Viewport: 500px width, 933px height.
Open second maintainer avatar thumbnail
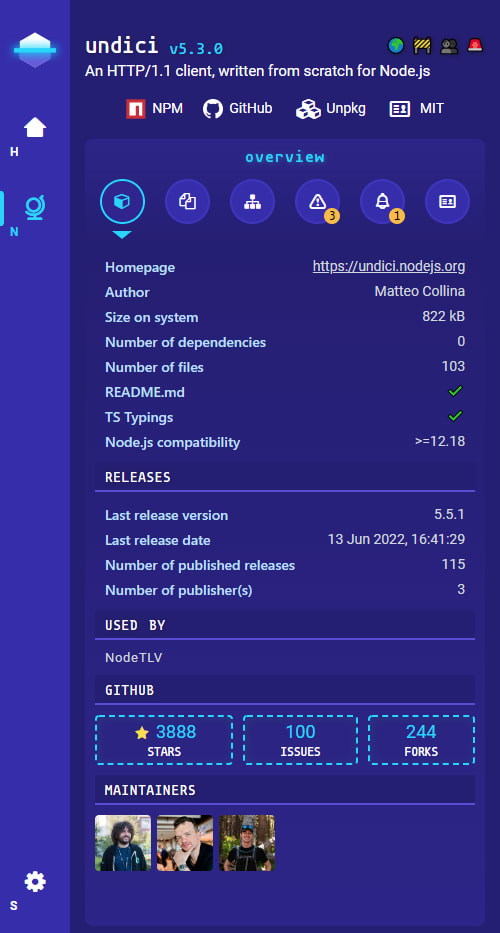click(x=185, y=843)
